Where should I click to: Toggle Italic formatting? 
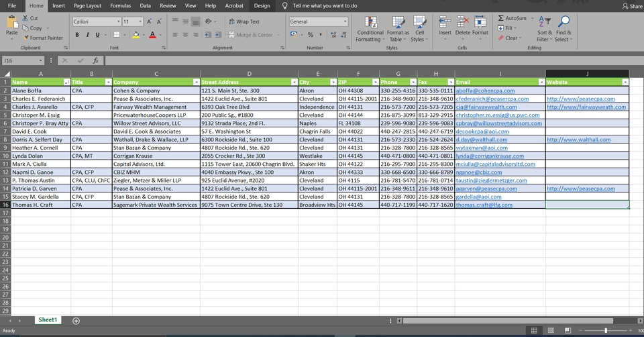click(x=87, y=35)
